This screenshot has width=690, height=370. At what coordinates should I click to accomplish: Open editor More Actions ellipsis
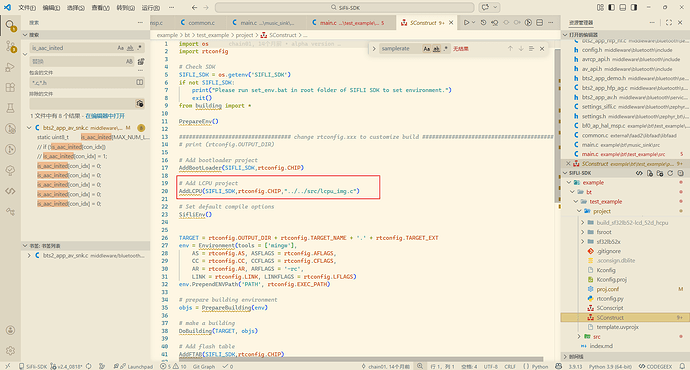(551, 22)
